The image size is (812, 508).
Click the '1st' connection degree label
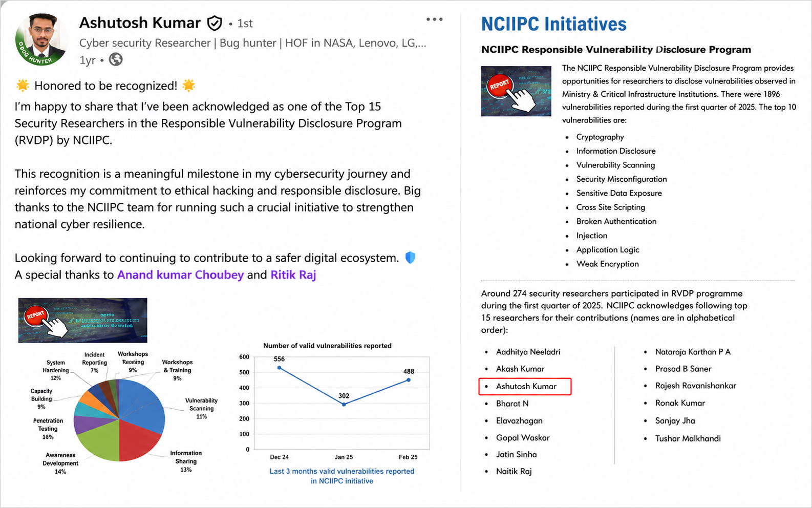click(x=245, y=24)
